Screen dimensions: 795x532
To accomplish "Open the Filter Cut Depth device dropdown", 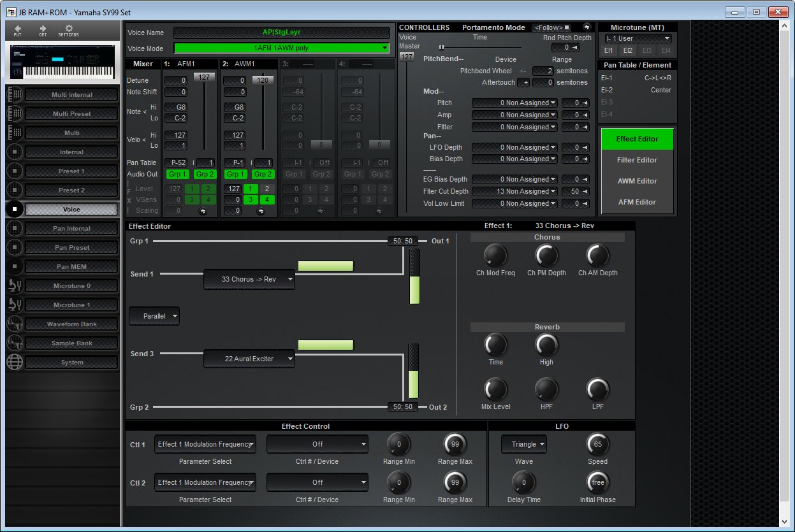I will tap(515, 192).
